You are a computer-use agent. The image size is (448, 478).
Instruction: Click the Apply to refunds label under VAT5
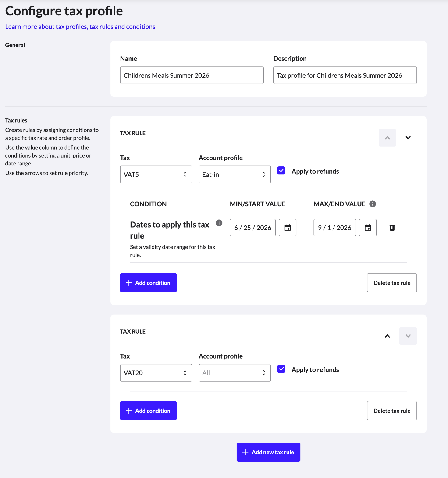pyautogui.click(x=315, y=171)
